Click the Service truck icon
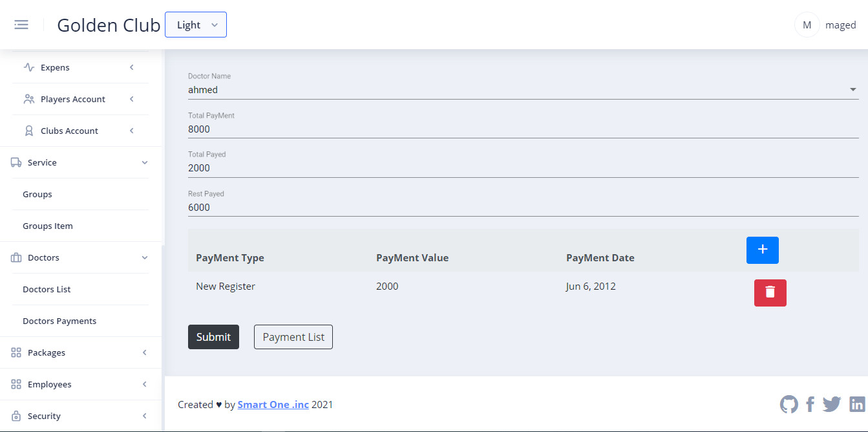The height and width of the screenshot is (432, 868). 16,162
